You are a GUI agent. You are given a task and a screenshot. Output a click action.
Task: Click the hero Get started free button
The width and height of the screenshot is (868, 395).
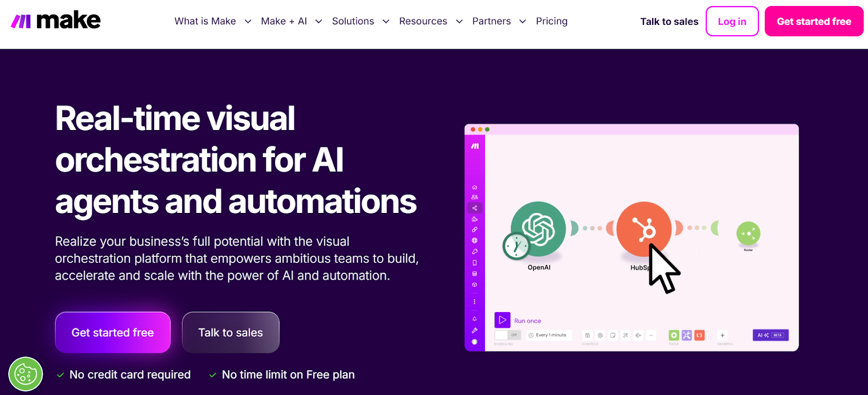(113, 332)
